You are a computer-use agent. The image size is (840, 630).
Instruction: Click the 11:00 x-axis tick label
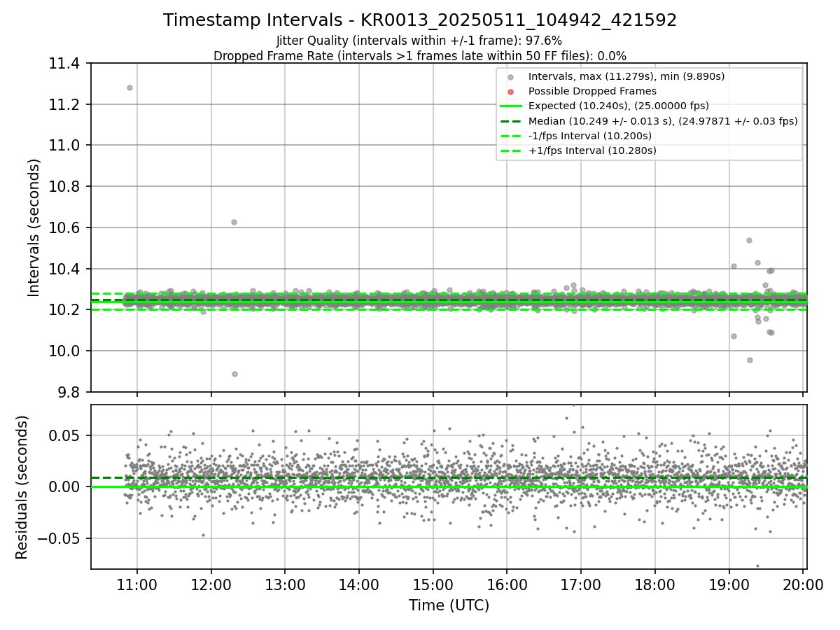(136, 584)
